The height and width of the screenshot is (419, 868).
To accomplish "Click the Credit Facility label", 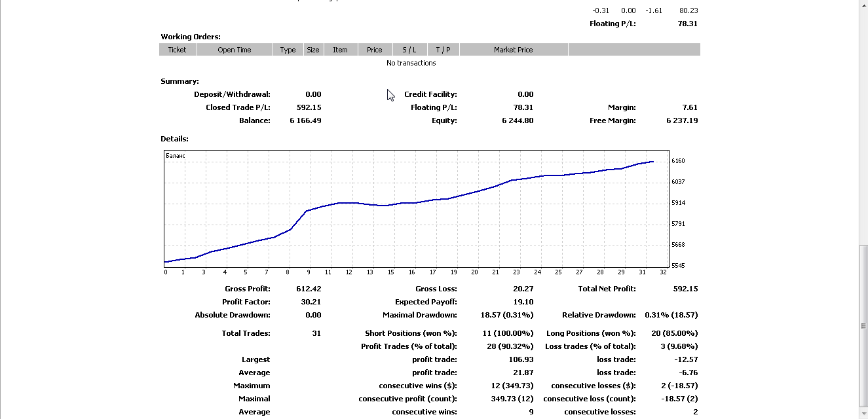I will (430, 94).
